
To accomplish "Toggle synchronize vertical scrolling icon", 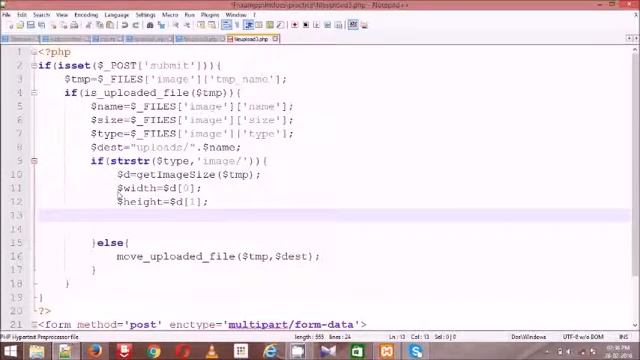I will 201,25.
